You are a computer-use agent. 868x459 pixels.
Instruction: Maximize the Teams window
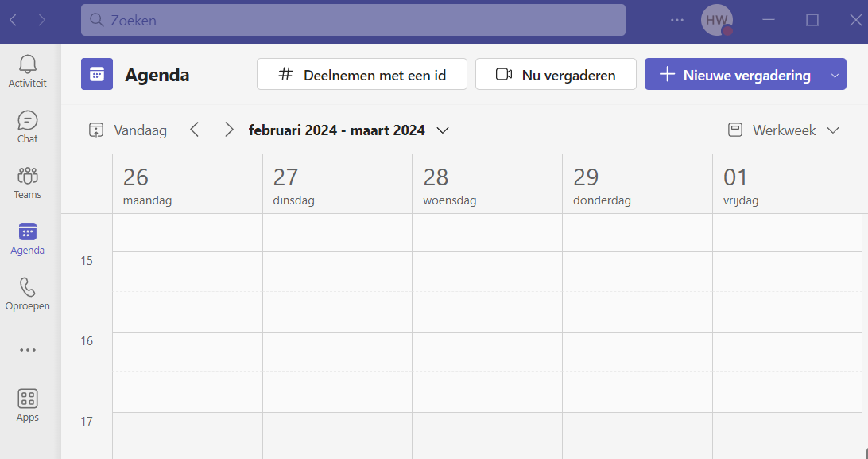click(x=812, y=20)
